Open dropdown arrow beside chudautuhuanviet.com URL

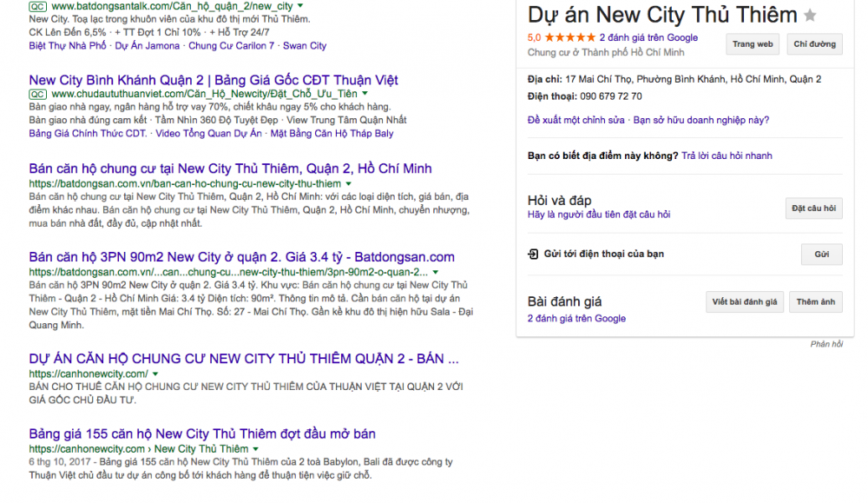(365, 94)
